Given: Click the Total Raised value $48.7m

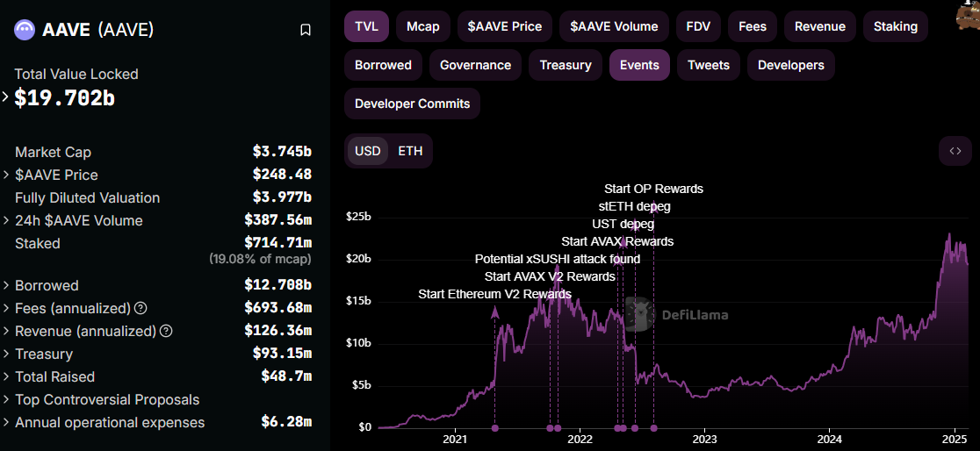Looking at the screenshot, I should 286,376.
